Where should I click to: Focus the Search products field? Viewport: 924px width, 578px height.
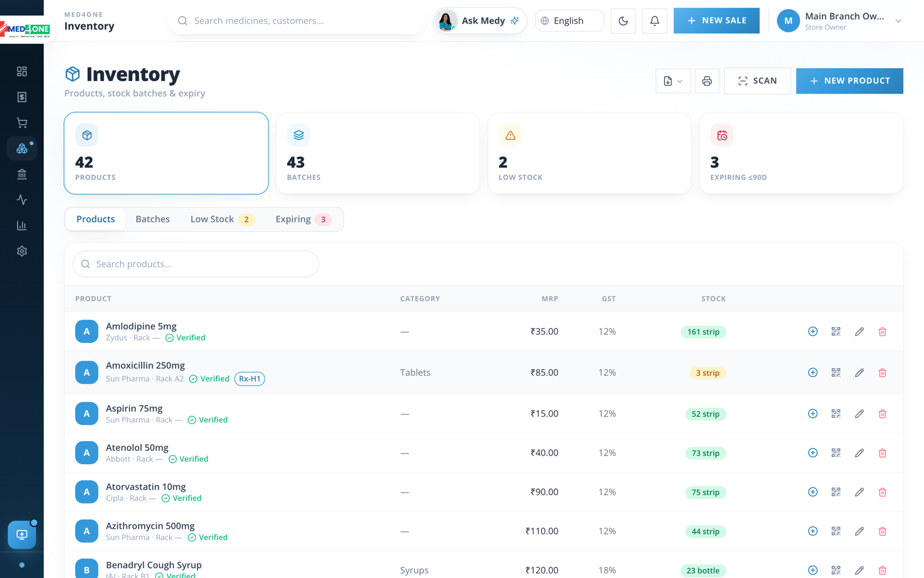click(x=196, y=264)
